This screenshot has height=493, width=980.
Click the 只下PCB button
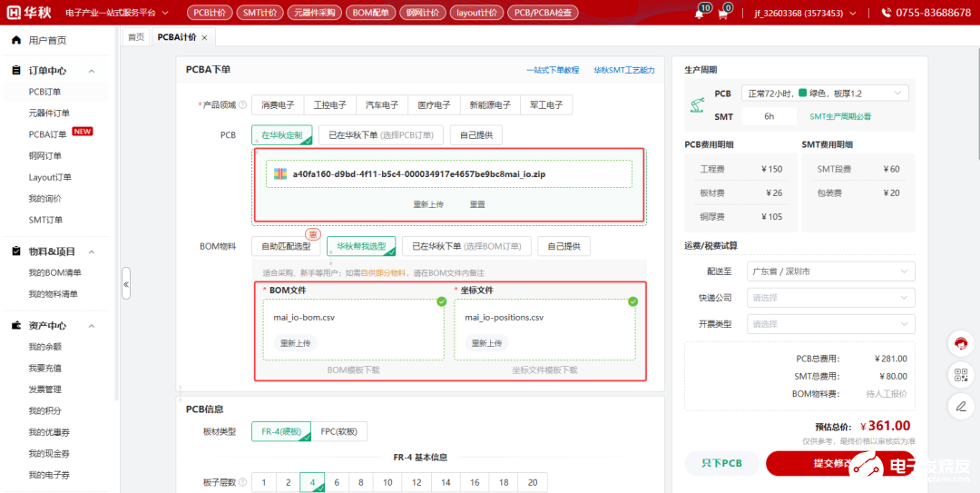[x=721, y=463]
